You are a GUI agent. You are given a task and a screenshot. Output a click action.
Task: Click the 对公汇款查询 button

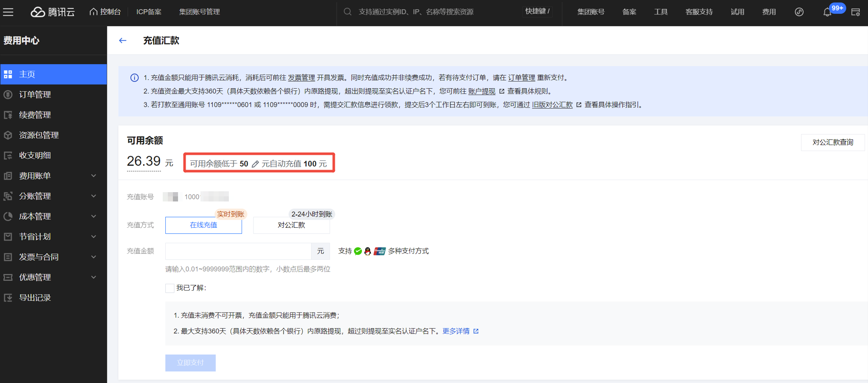[832, 143]
